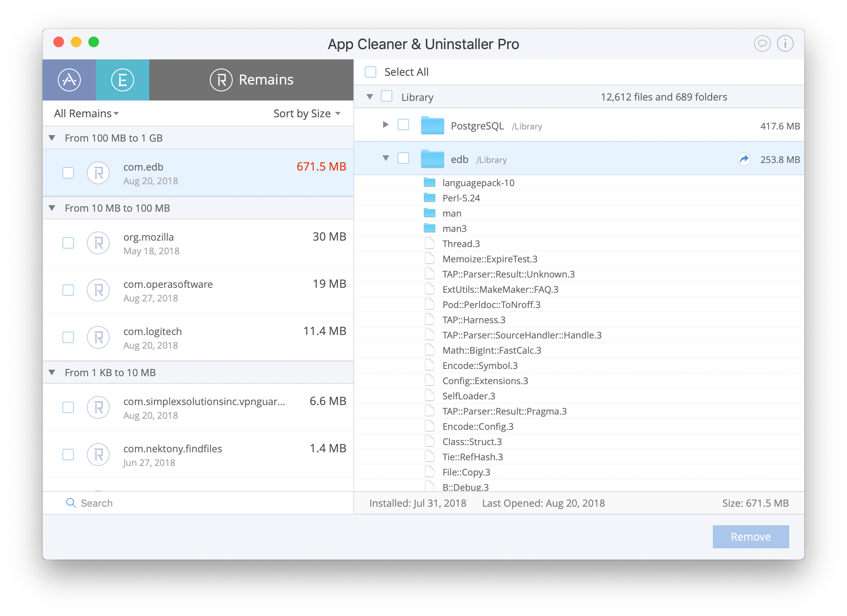The image size is (847, 616).
Task: Check the com.edb remains checkbox
Action: [x=69, y=173]
